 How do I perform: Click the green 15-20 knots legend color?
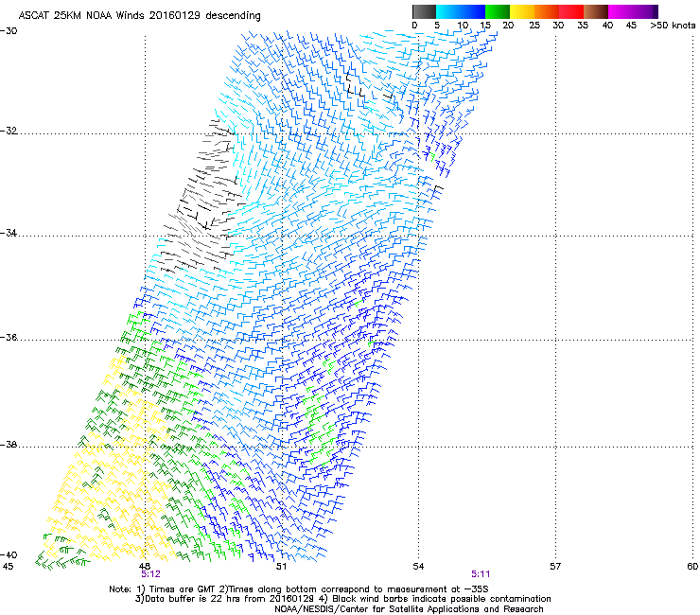(x=498, y=11)
